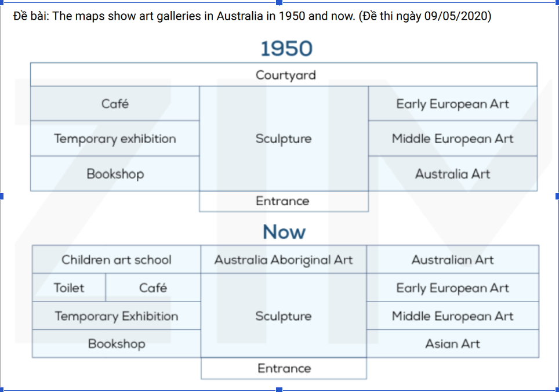This screenshot has height=392, width=559.
Task: Click the Toilet room
Action: (69, 288)
